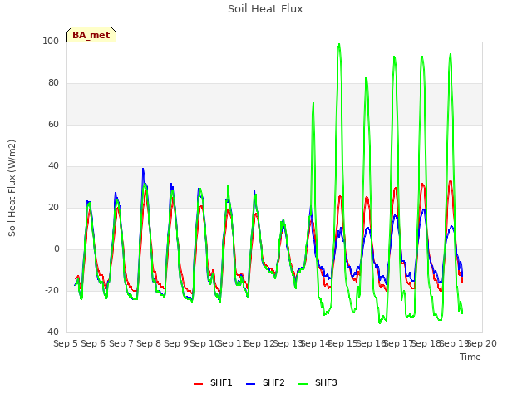The image size is (532, 399).
Task: Toggle the SHF2 series in the legend
Action: coord(265,383)
